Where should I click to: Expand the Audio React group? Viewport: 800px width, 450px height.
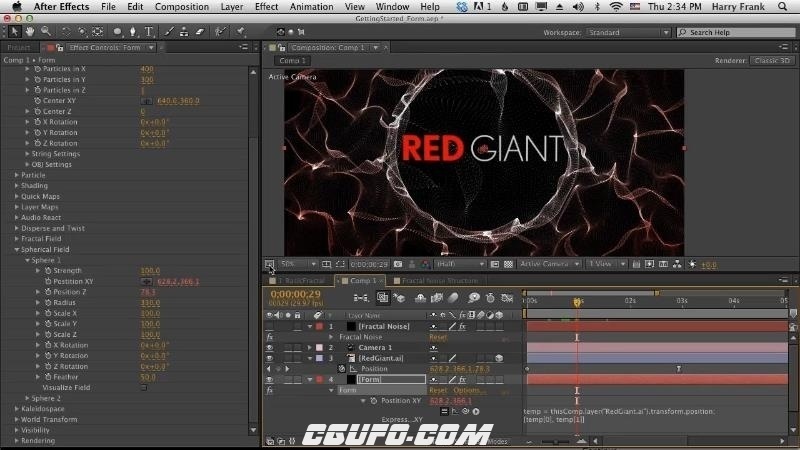click(17, 217)
